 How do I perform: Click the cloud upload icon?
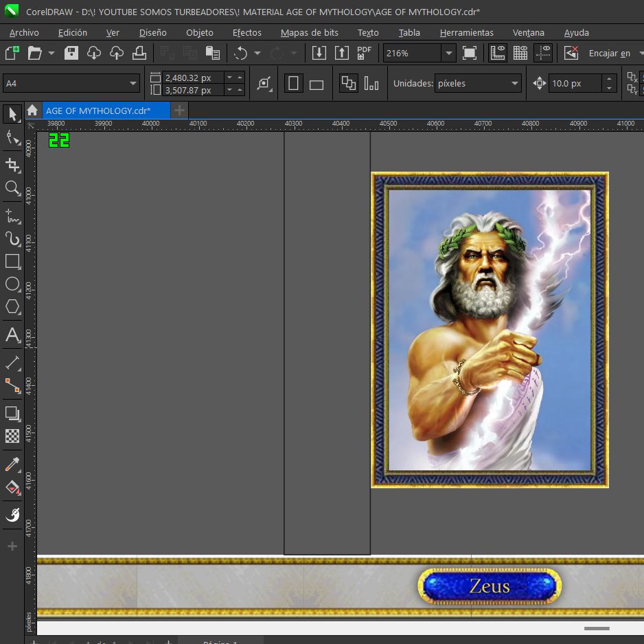tap(117, 53)
